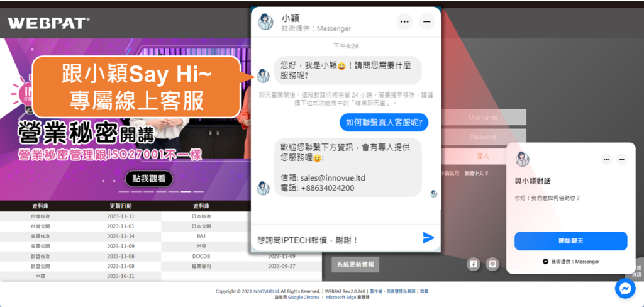Click the 韓國專利 table cell
This screenshot has height=307, width=644.
click(201, 266)
